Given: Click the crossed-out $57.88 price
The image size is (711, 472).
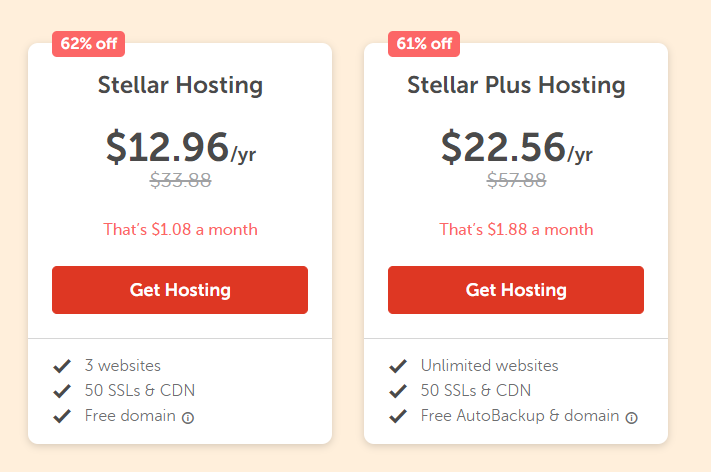Looking at the screenshot, I should 516,180.
